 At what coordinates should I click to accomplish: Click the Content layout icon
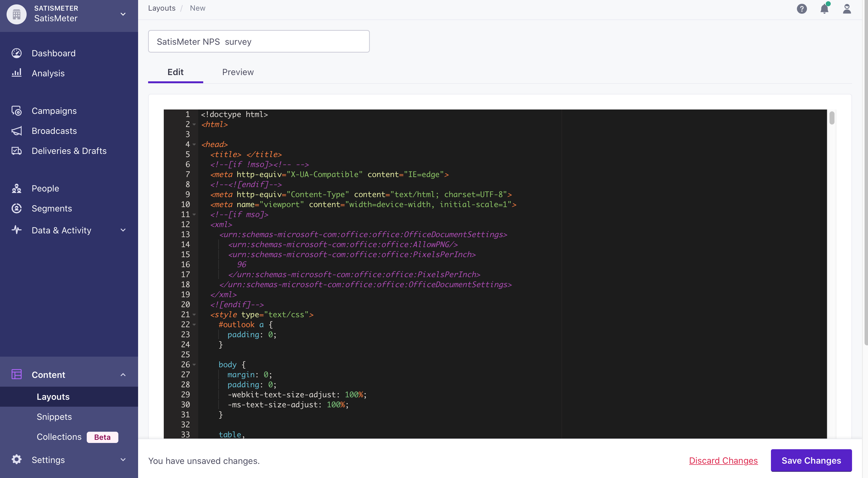coord(17,374)
